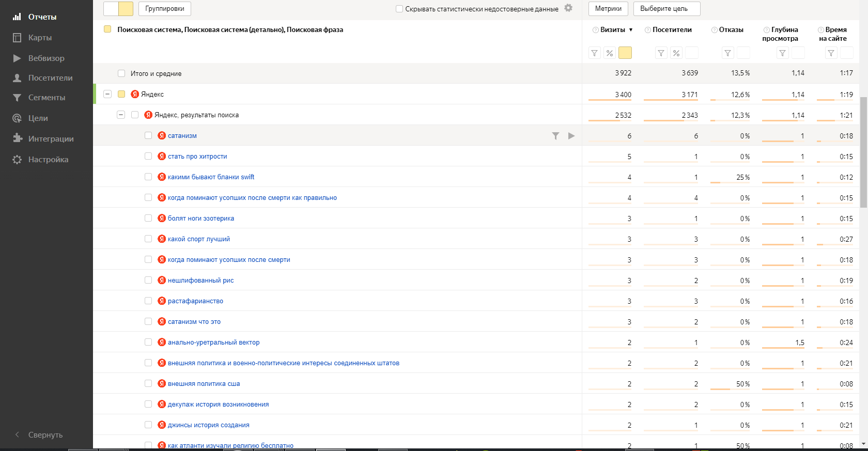
Task: Open the растафарианство search phrase link
Action: coord(195,301)
